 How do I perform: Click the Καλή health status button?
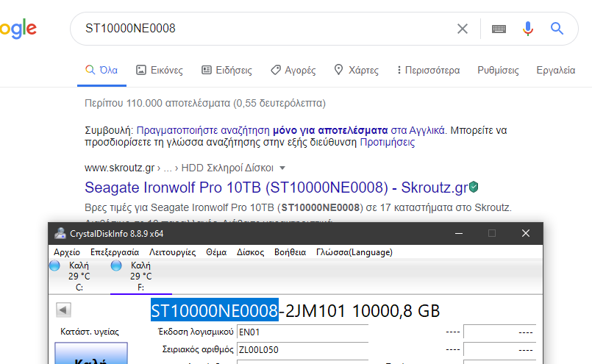[91, 354]
